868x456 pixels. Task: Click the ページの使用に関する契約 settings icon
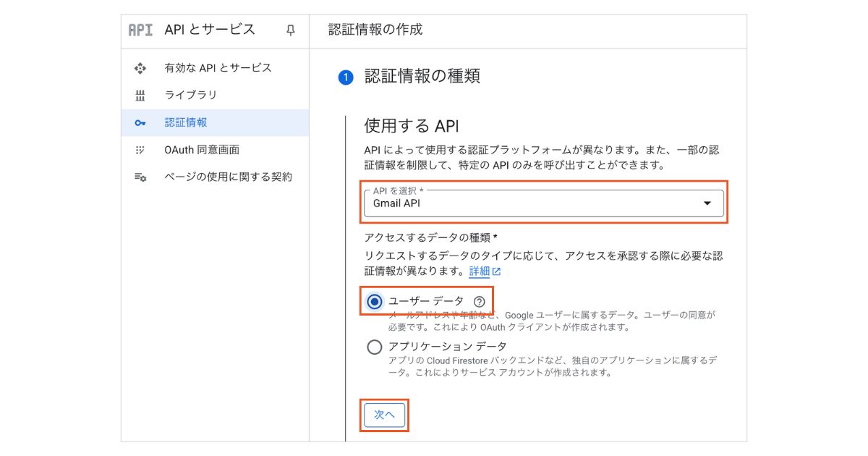pyautogui.click(x=140, y=177)
